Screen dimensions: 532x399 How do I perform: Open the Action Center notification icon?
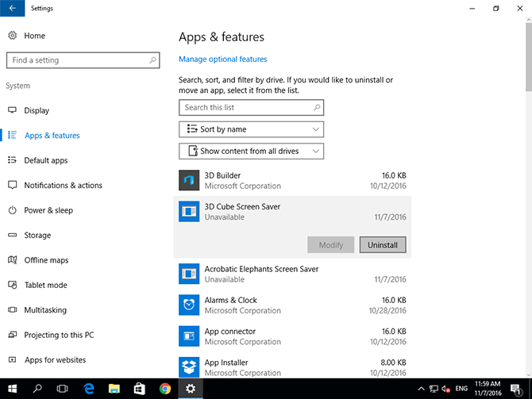point(516,389)
